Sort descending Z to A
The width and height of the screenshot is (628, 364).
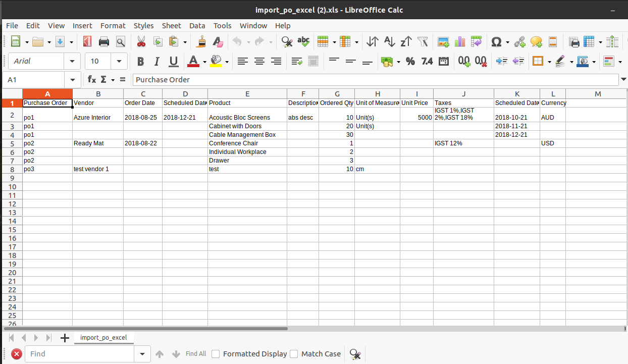[x=406, y=41]
